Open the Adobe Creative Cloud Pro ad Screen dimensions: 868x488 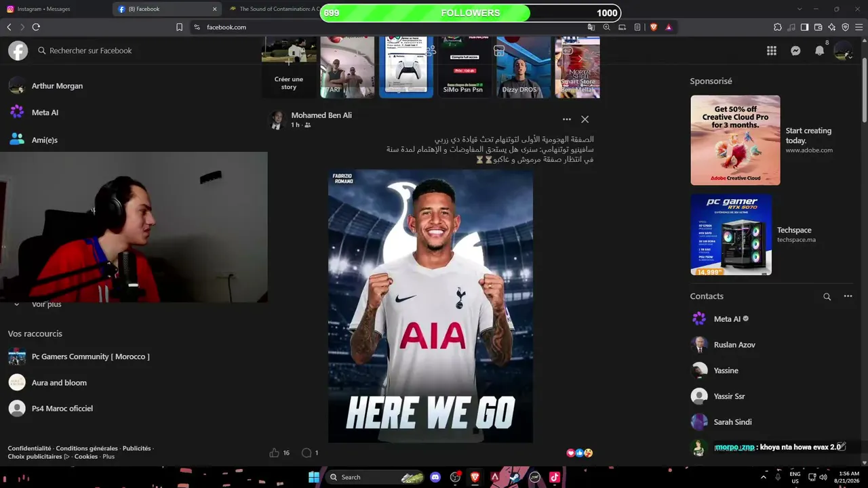(735, 140)
